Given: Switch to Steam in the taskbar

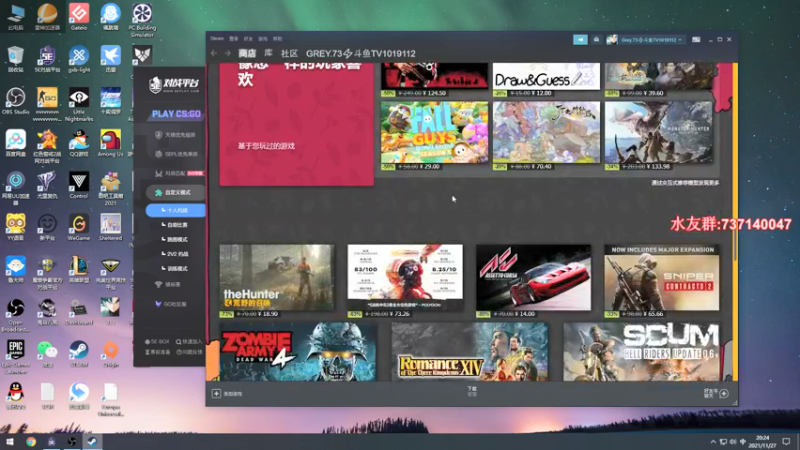Looking at the screenshot, I should pyautogui.click(x=92, y=442).
